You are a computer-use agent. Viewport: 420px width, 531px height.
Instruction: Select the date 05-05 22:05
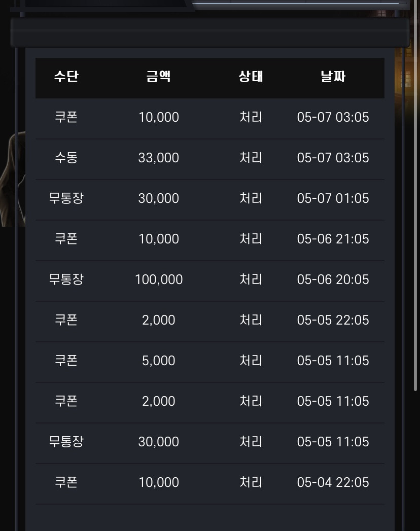tap(333, 320)
